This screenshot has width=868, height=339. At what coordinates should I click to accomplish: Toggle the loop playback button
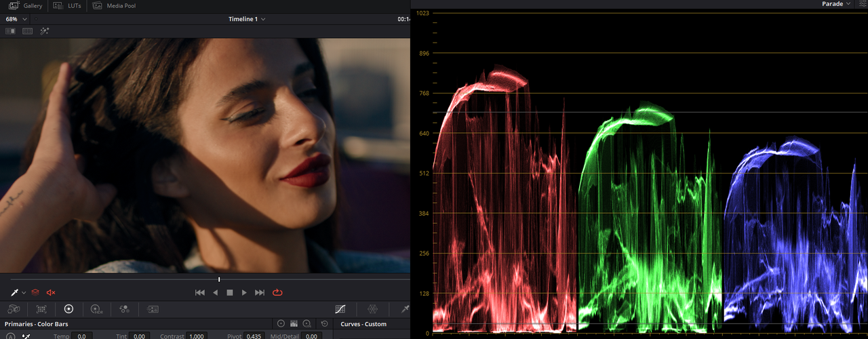pos(277,292)
